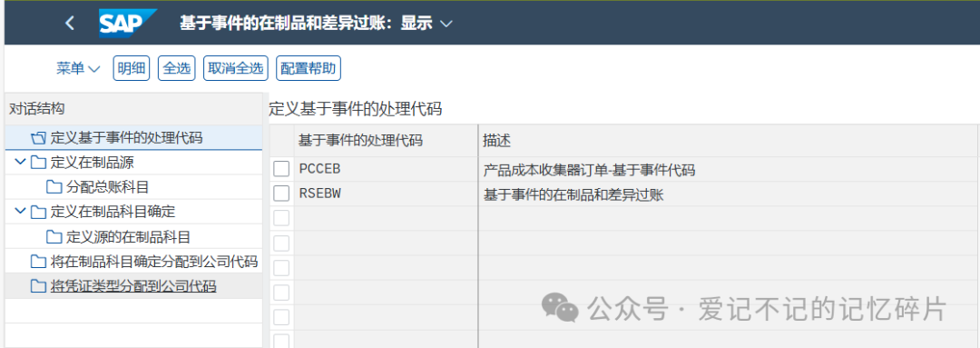Click the 明细 button
This screenshot has height=348, width=980.
[132, 68]
